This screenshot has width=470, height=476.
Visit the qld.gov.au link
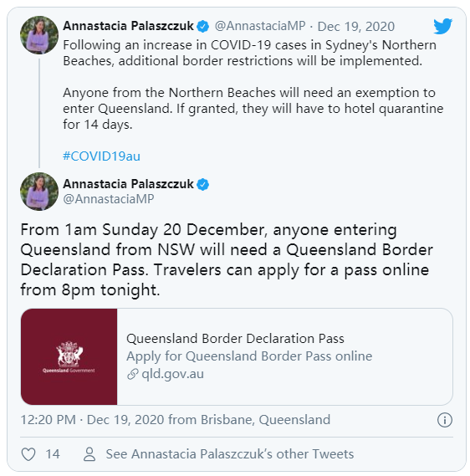pos(172,374)
